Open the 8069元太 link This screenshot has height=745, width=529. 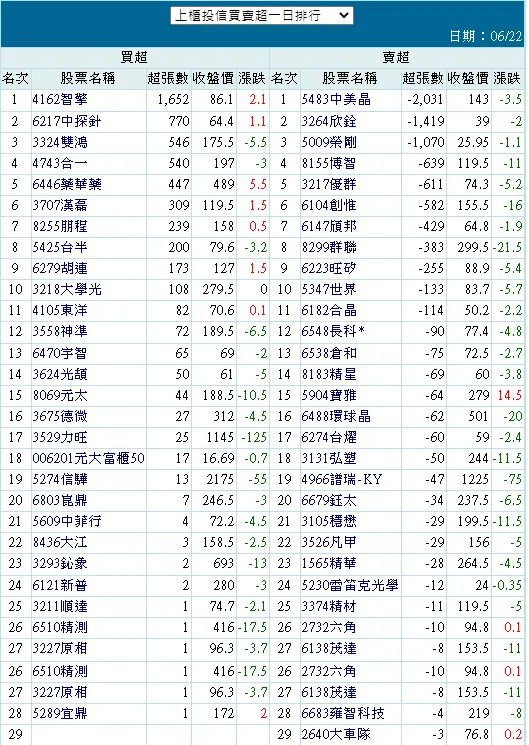coord(60,395)
